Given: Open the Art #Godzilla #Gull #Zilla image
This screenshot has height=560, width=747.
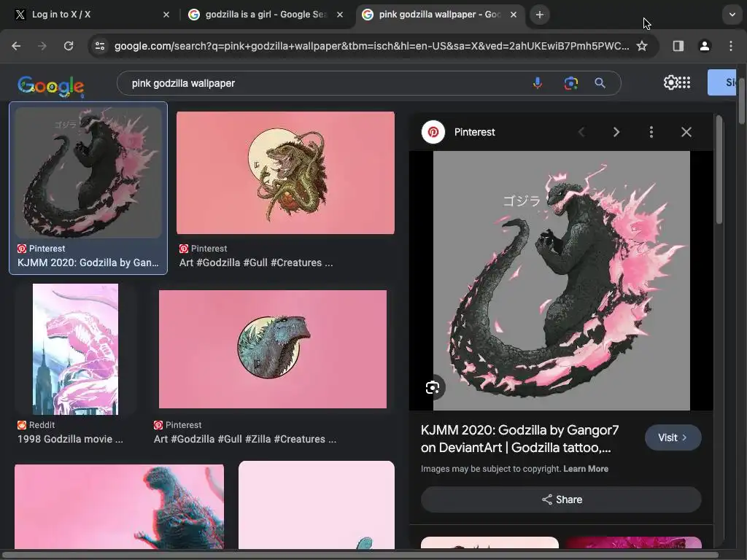Looking at the screenshot, I should 273,349.
